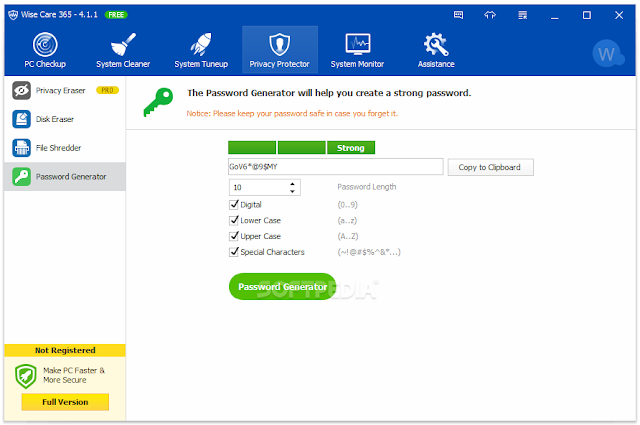Click the Password Generator key sidebar icon
The width and height of the screenshot is (640, 425).
tap(21, 177)
